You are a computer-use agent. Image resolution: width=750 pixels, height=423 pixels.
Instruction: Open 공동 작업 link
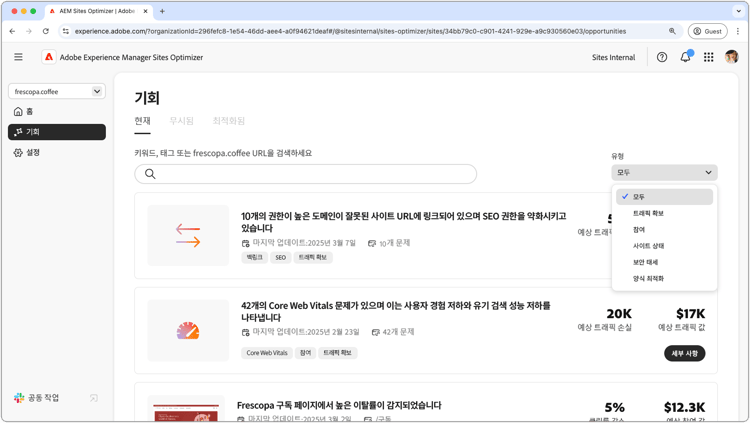(43, 398)
